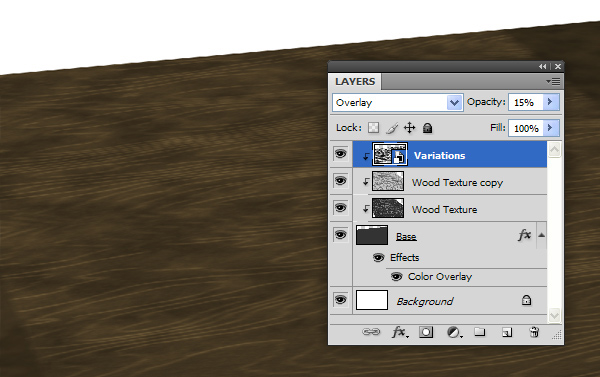Create new fill or adjustment layer
Screen dimensions: 600x377
tap(454, 332)
